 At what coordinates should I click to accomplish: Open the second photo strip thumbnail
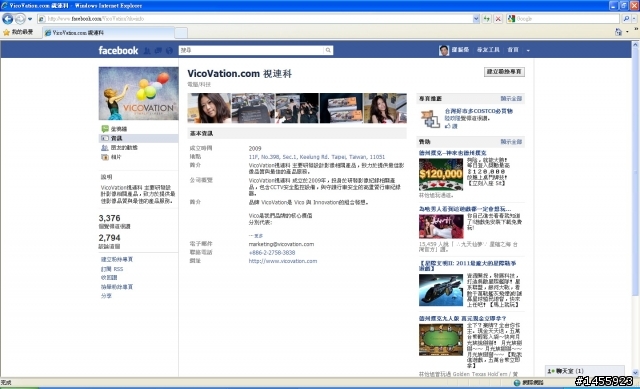coord(253,108)
